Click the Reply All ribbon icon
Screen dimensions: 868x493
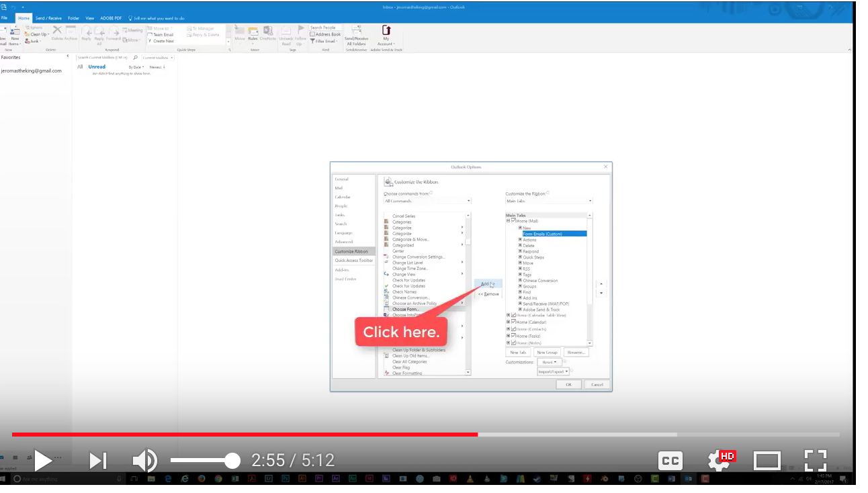click(99, 36)
